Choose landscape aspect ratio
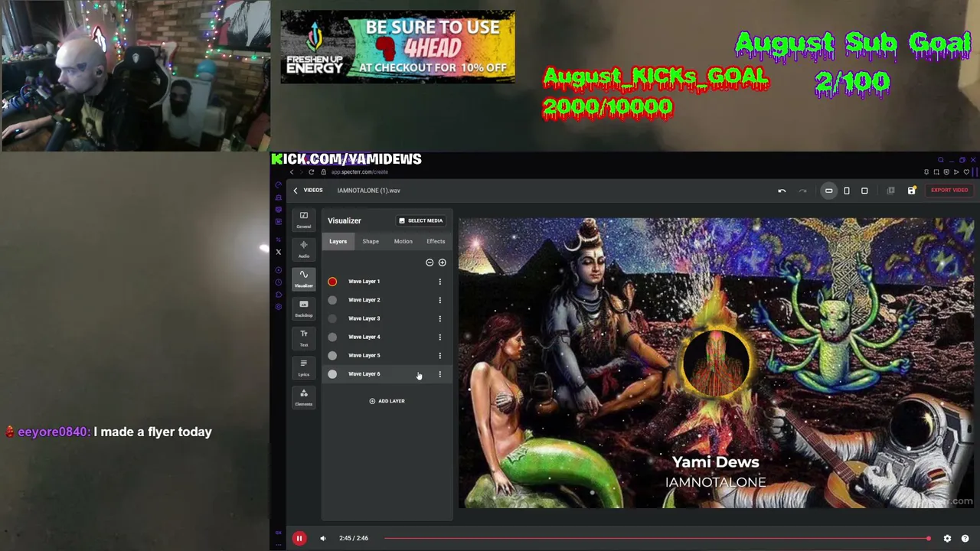The height and width of the screenshot is (551, 980). [828, 191]
